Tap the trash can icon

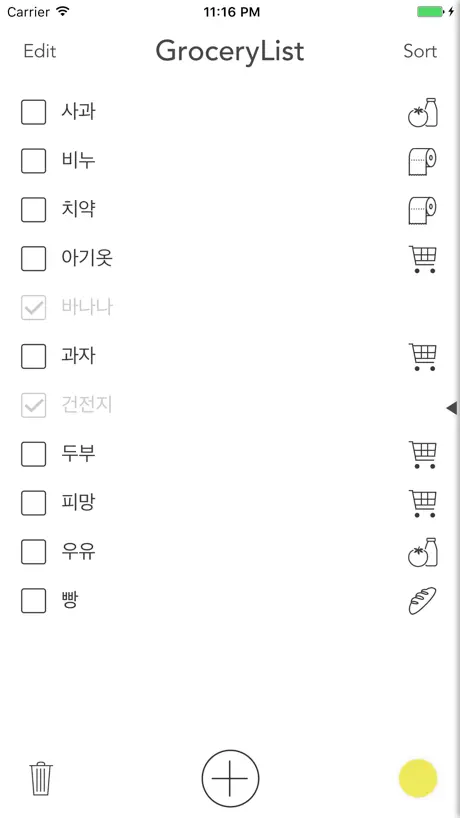tap(41, 778)
